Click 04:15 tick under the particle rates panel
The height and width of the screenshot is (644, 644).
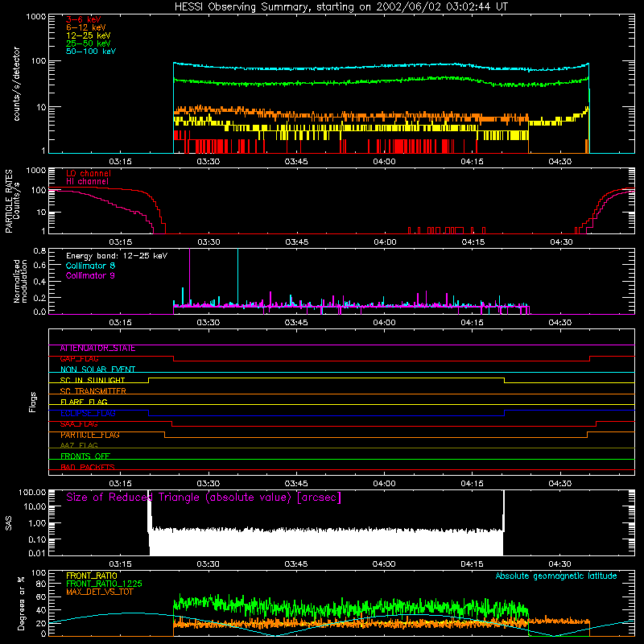473,242
